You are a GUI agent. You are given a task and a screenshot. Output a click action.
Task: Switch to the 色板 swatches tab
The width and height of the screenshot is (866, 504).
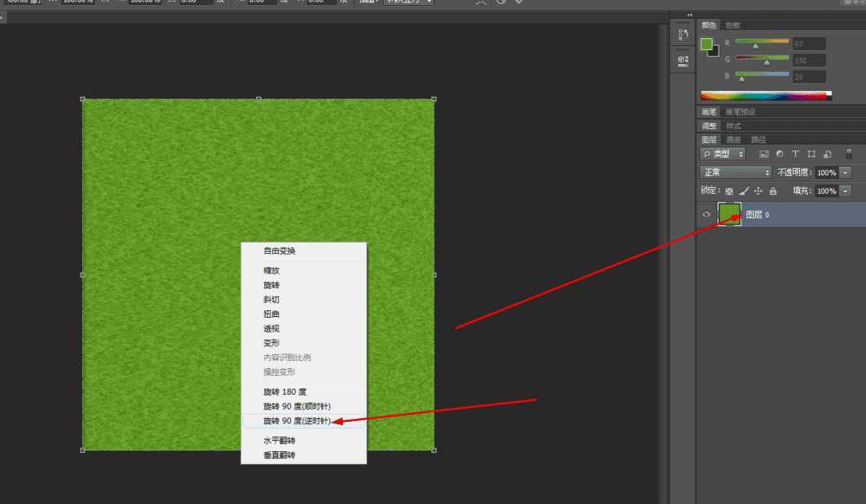pos(732,24)
